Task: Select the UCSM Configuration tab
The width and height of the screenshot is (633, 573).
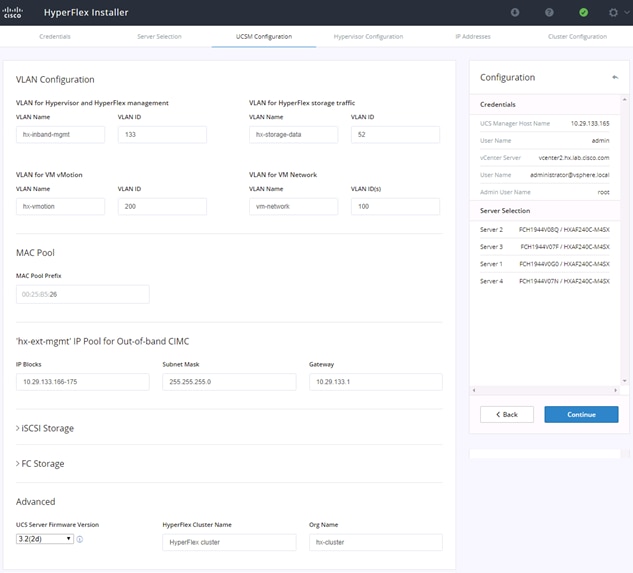Action: coord(264,36)
